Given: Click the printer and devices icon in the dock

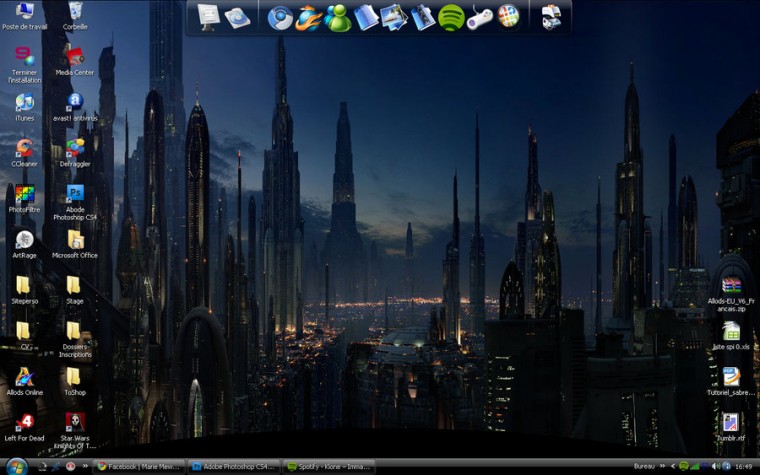Looking at the screenshot, I should pos(552,17).
